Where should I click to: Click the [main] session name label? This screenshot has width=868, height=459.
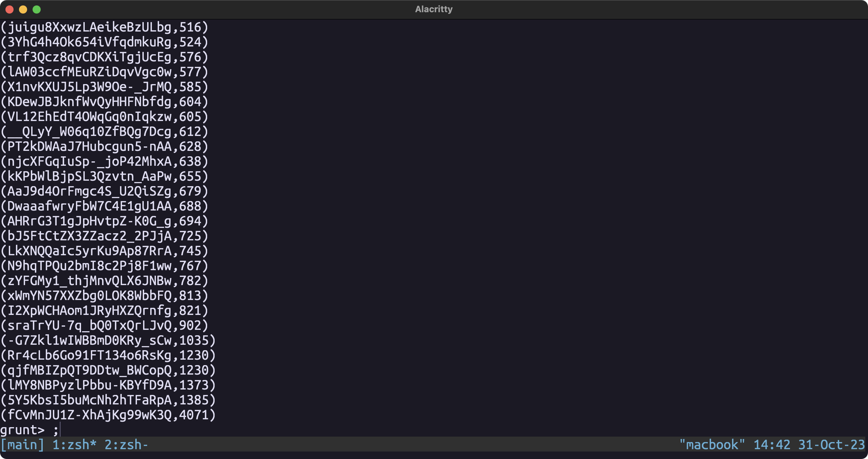[x=22, y=444]
